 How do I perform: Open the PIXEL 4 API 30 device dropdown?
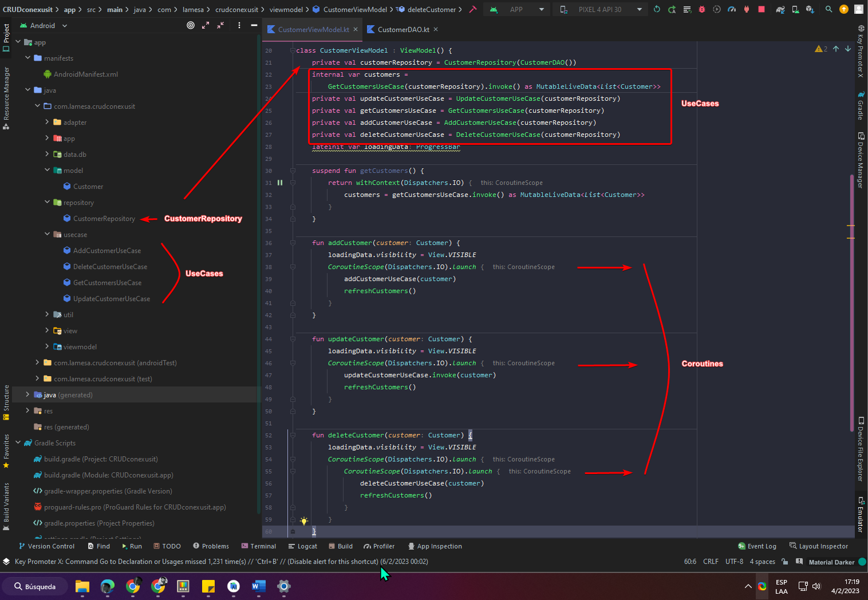600,9
